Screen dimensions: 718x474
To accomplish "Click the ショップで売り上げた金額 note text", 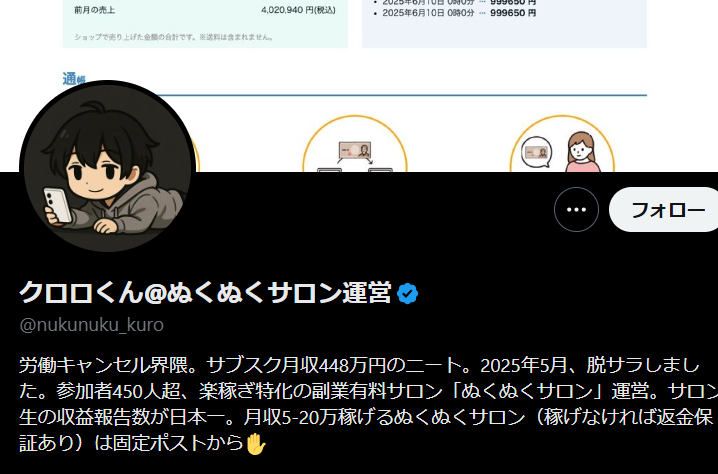I will 174,37.
